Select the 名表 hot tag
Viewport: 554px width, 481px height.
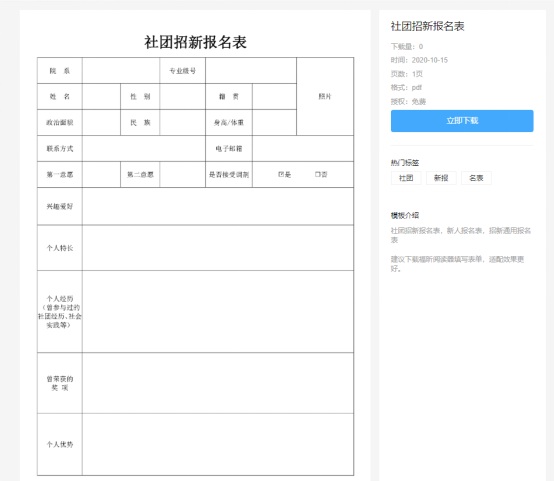click(x=476, y=178)
